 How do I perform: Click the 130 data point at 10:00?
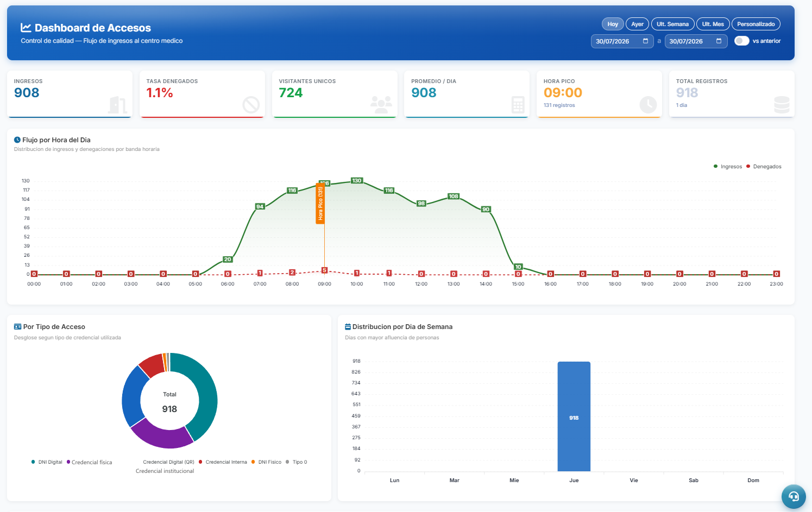click(x=357, y=180)
